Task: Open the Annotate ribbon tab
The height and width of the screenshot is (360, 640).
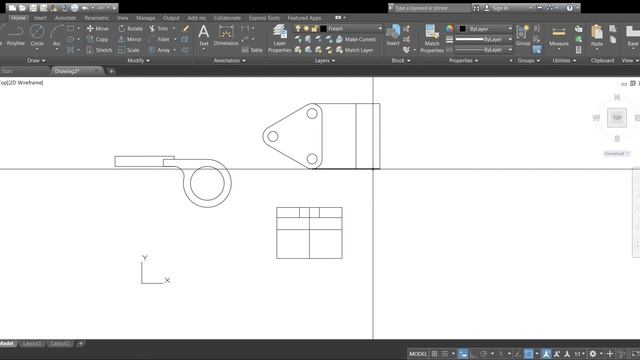Action: 65,18
